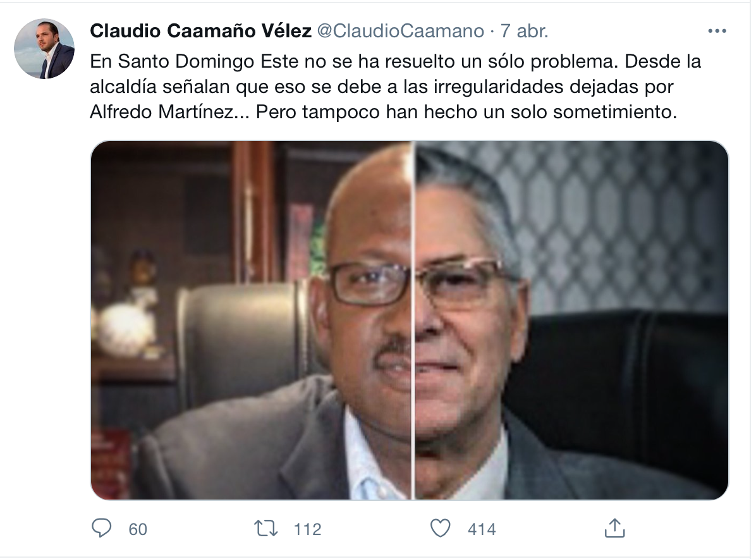Retweet this post via the arrows icon
The image size is (756, 559).
click(x=266, y=529)
